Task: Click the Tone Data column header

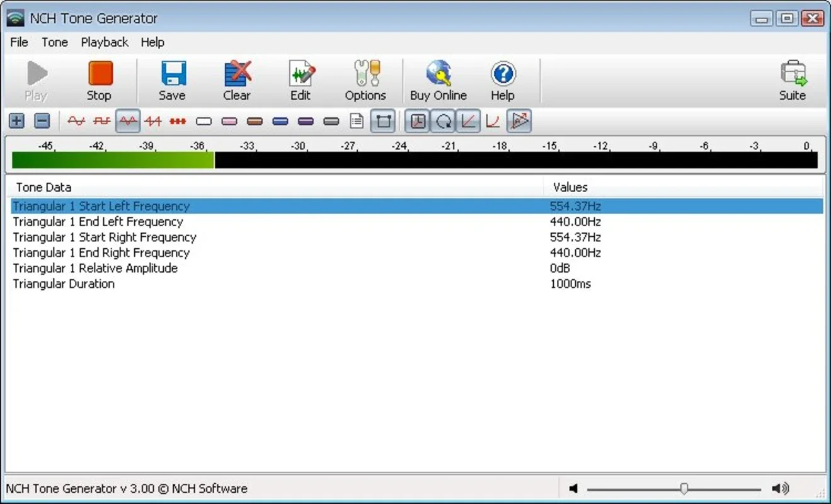Action: 274,187
